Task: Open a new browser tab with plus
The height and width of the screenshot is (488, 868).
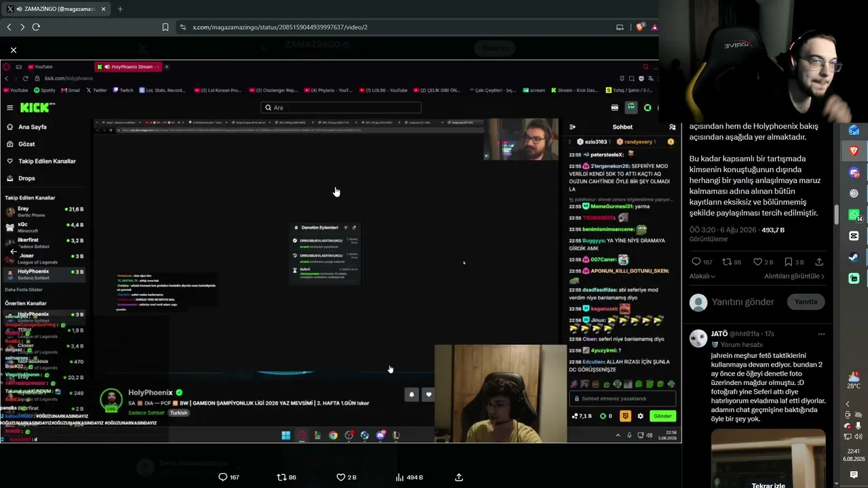Action: tap(120, 9)
